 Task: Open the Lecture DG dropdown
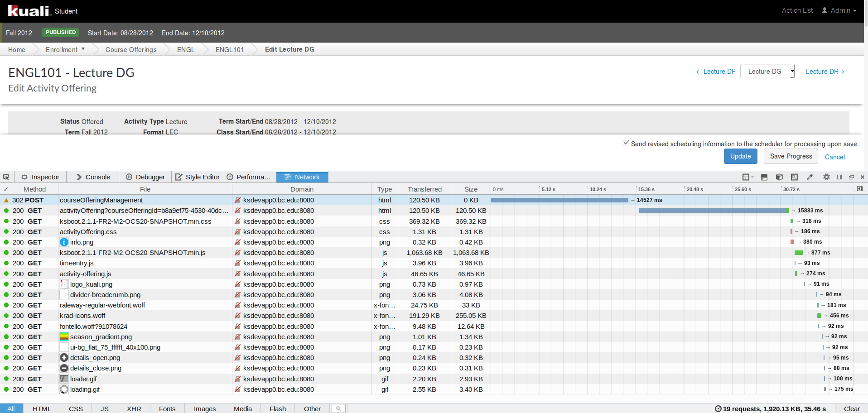point(767,72)
